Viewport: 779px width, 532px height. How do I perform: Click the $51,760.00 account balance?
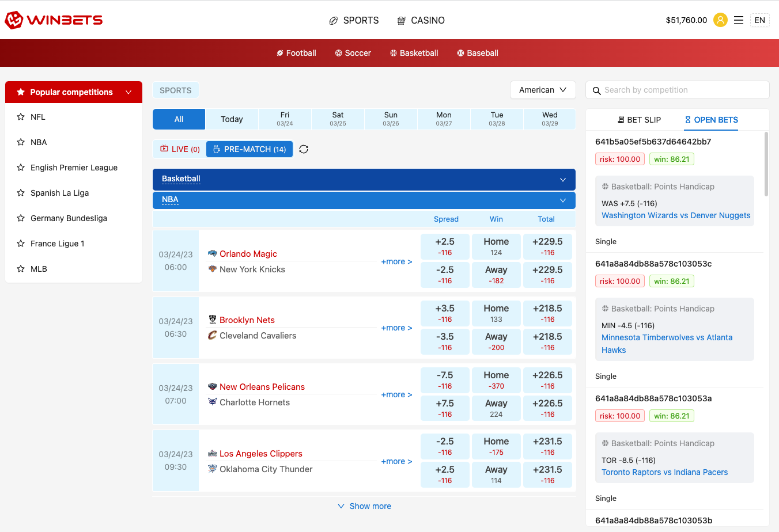point(686,20)
